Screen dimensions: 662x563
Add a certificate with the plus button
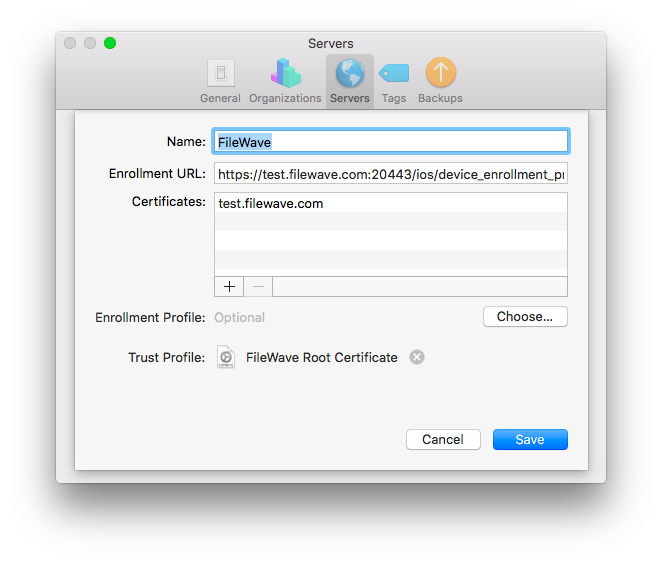point(229,287)
